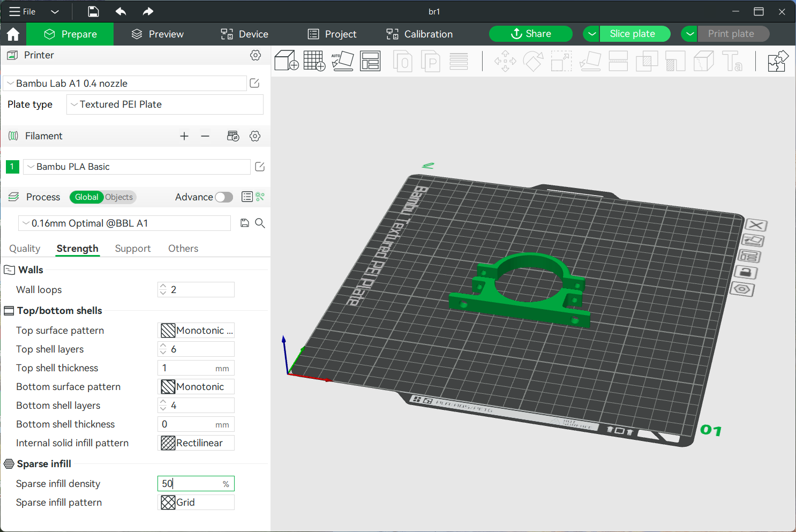Open AMS filament sync icon
This screenshot has width=796, height=532.
(233, 136)
